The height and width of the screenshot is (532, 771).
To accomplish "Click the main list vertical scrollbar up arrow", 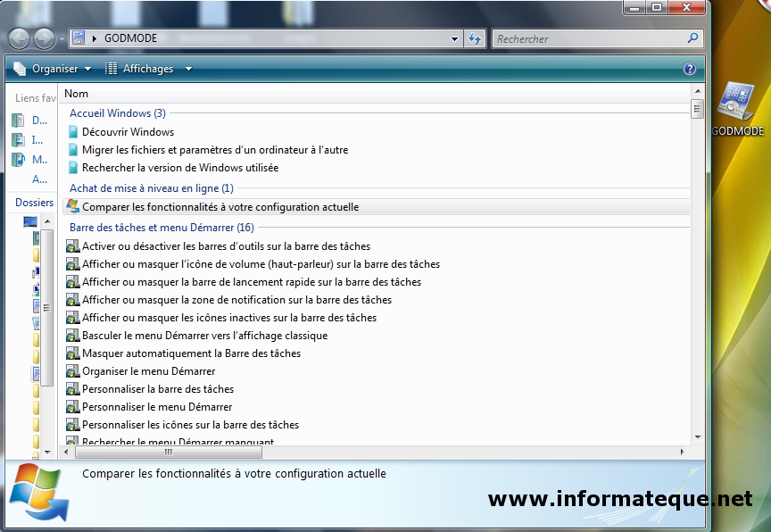I will pos(697,91).
